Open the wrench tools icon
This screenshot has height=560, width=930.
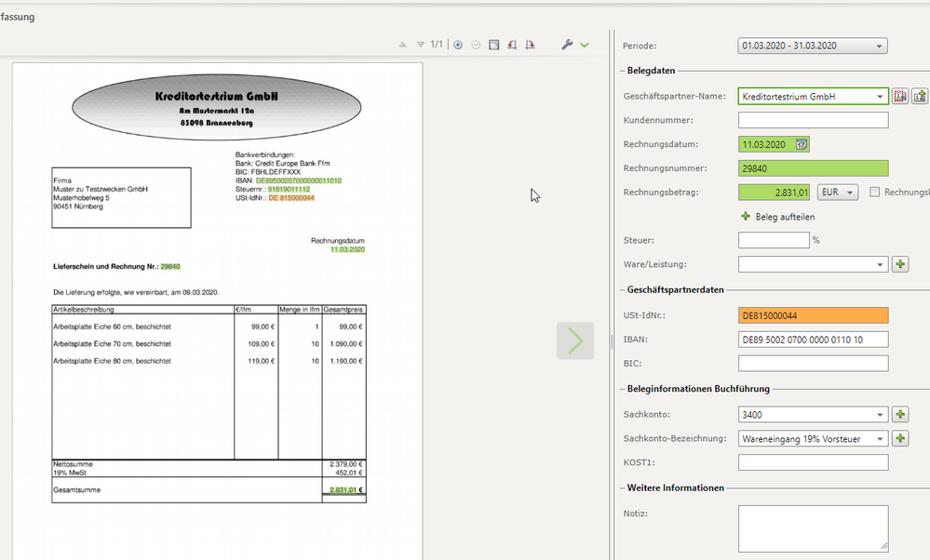(x=567, y=45)
